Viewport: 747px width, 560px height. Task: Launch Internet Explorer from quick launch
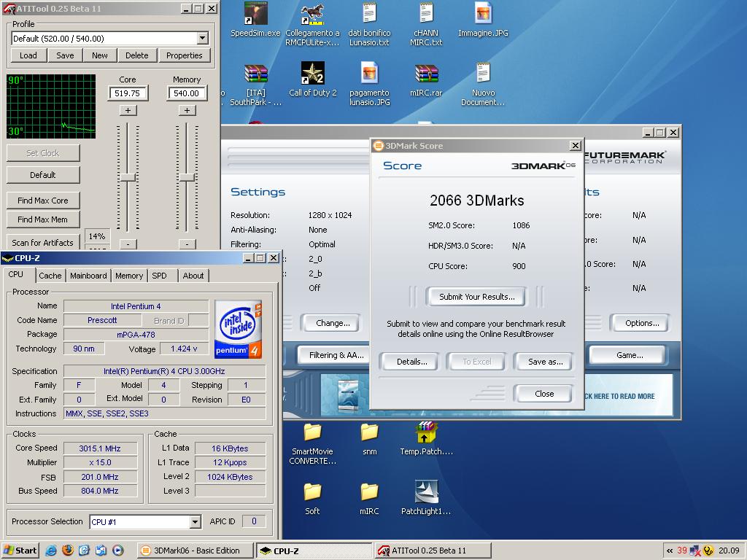tap(51, 551)
